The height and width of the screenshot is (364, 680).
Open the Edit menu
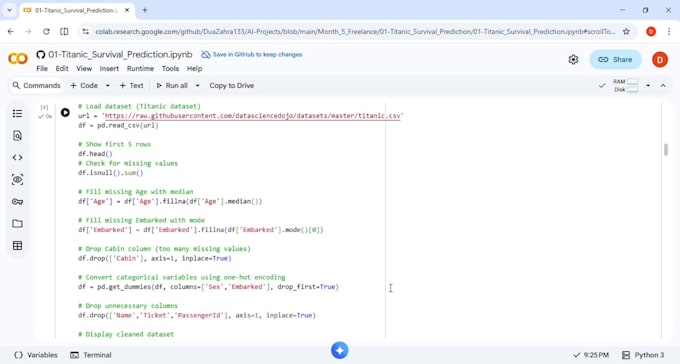(x=62, y=69)
